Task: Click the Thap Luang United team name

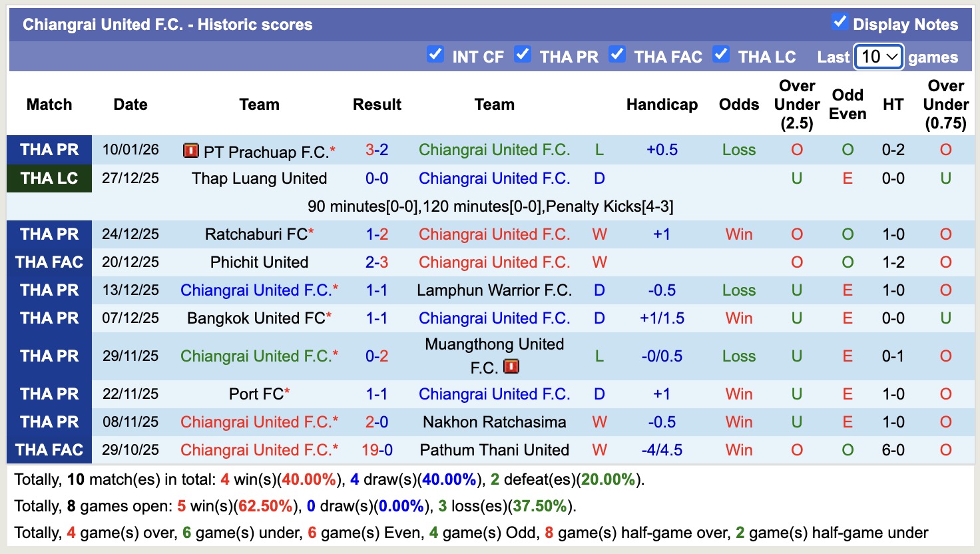Action: 259,178
